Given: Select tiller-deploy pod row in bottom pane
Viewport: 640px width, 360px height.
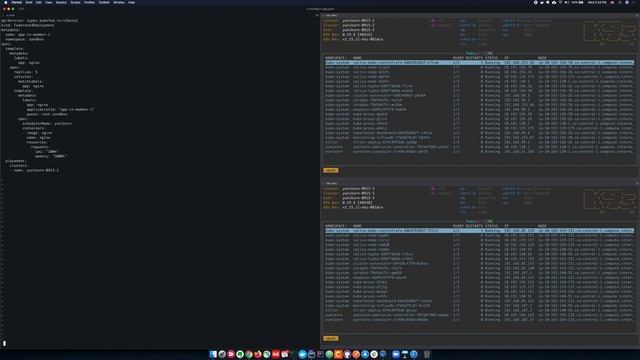Looking at the screenshot, I should 480,310.
